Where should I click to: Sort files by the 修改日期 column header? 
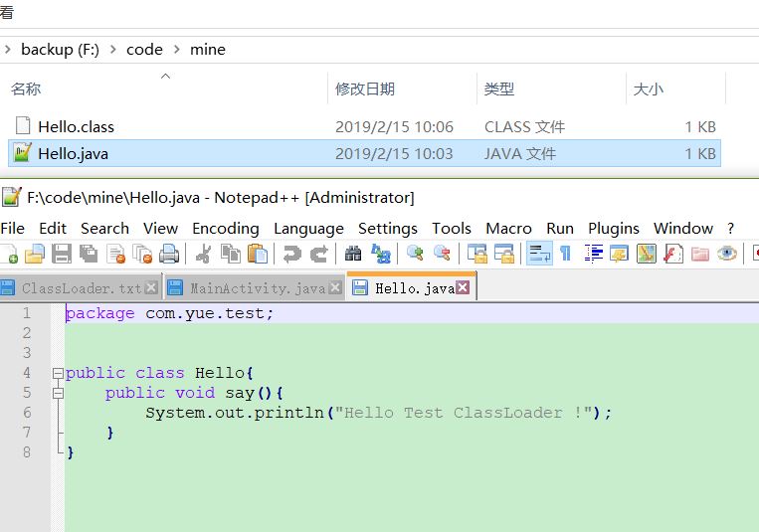365,89
